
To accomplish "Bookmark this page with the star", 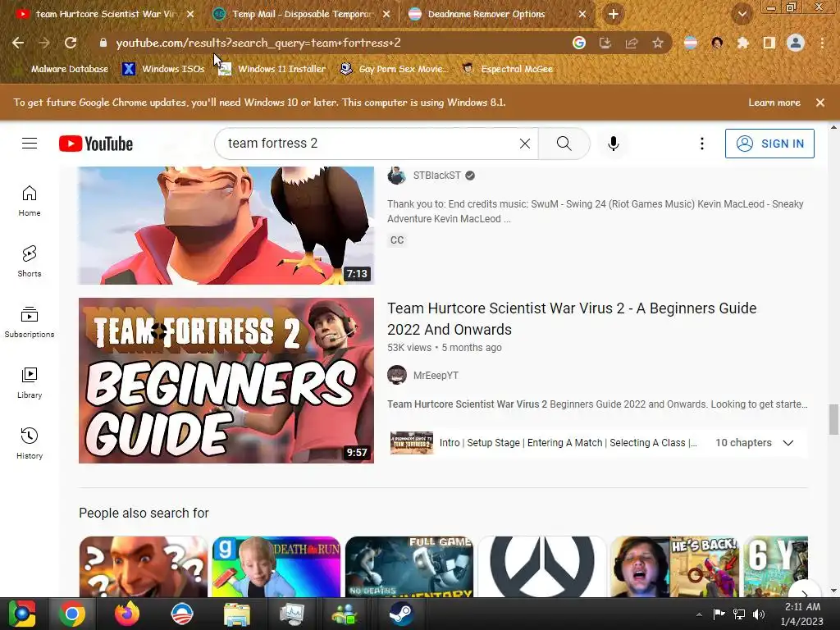I will click(x=658, y=43).
